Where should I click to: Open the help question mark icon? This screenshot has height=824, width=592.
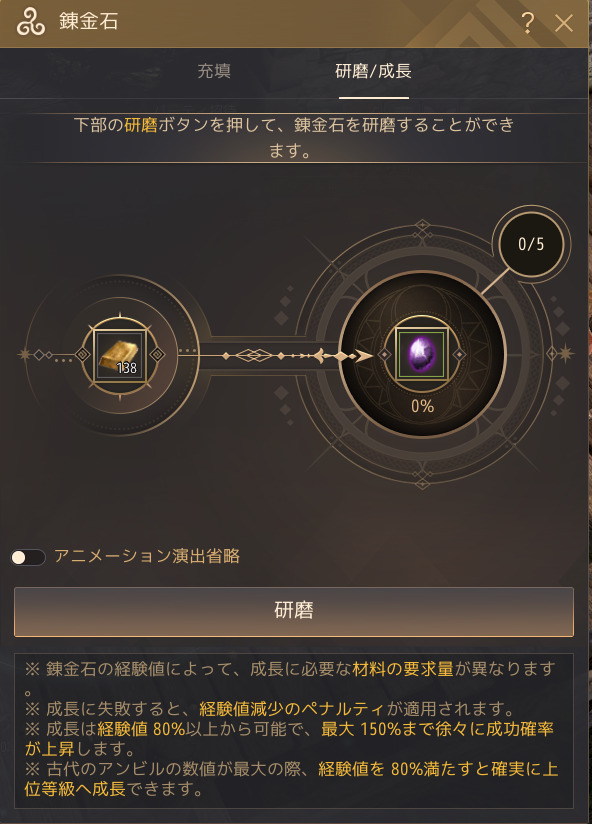[528, 23]
